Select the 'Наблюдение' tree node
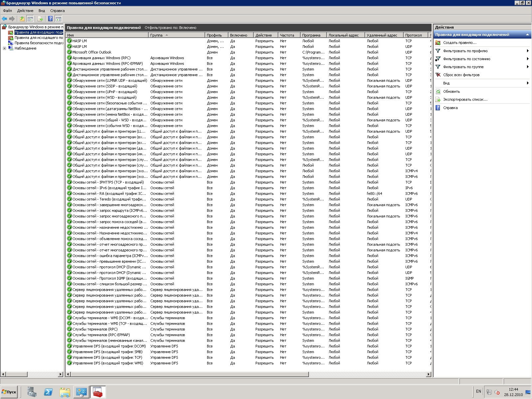Image resolution: width=532 pixels, height=399 pixels. click(x=25, y=48)
